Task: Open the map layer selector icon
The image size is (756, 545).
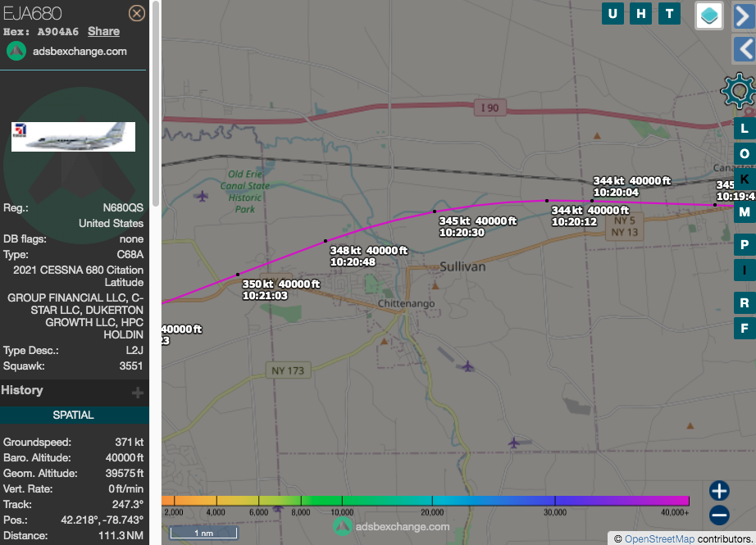Action: (x=708, y=15)
